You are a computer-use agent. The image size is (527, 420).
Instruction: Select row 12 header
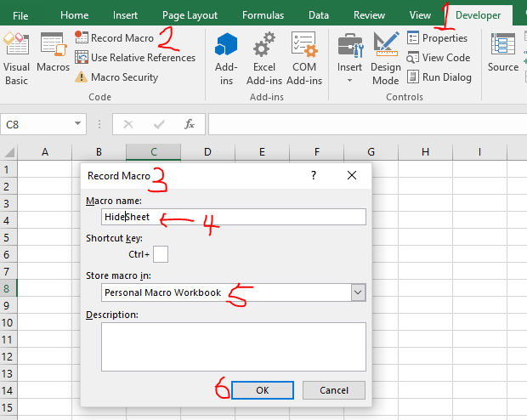8,356
